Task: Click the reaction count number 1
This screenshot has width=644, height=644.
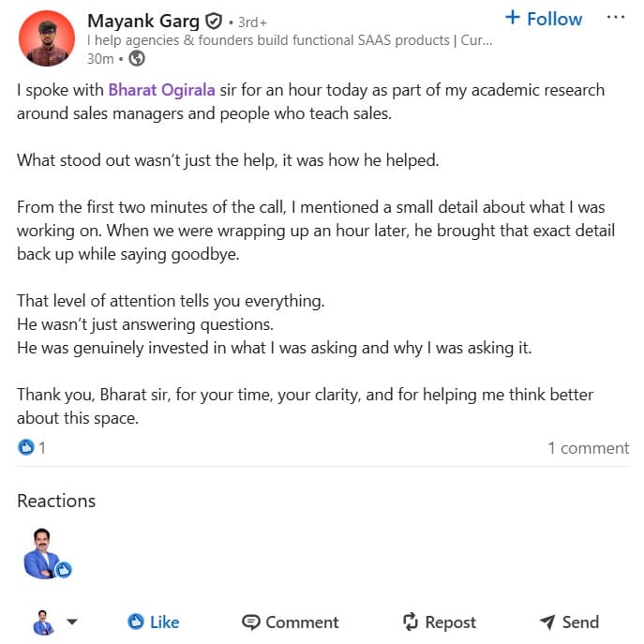Action: 42,448
